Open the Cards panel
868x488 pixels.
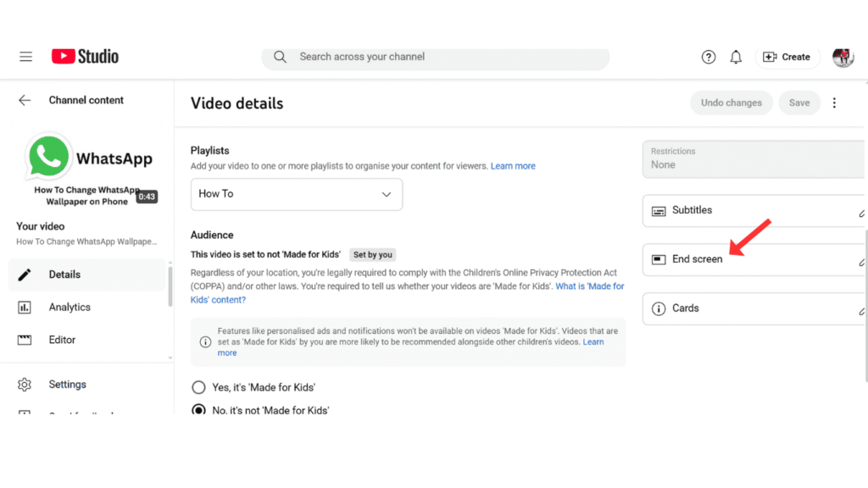(754, 308)
